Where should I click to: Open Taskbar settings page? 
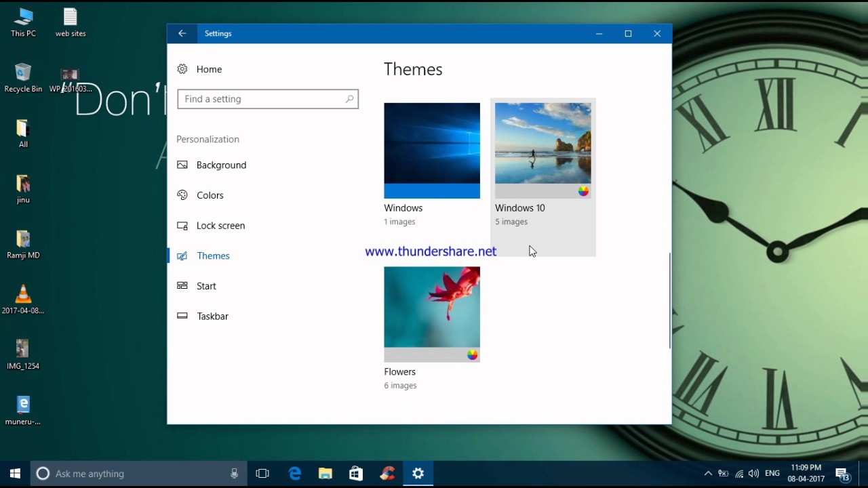click(x=212, y=317)
